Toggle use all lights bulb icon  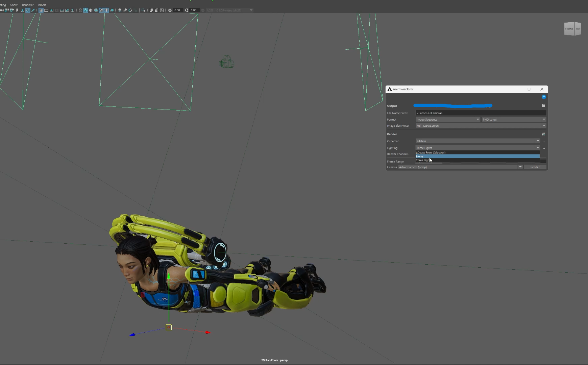click(106, 10)
